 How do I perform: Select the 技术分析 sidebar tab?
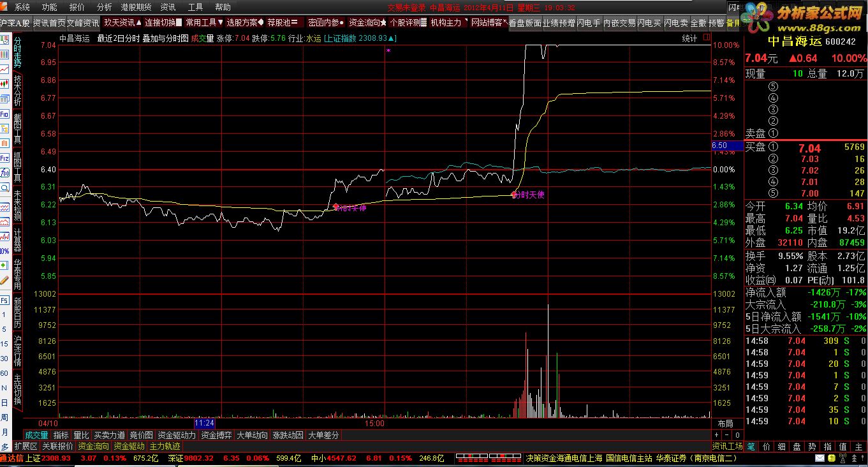coord(18,91)
